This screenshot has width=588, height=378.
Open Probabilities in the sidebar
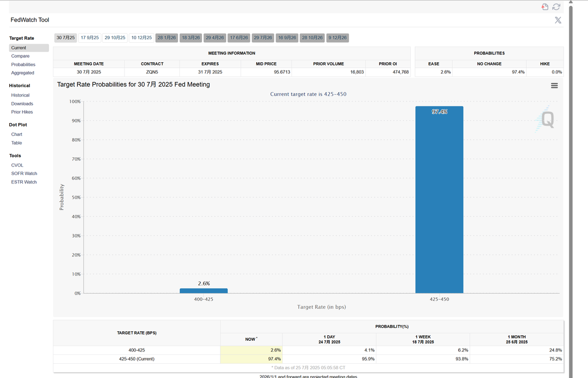[x=23, y=64]
